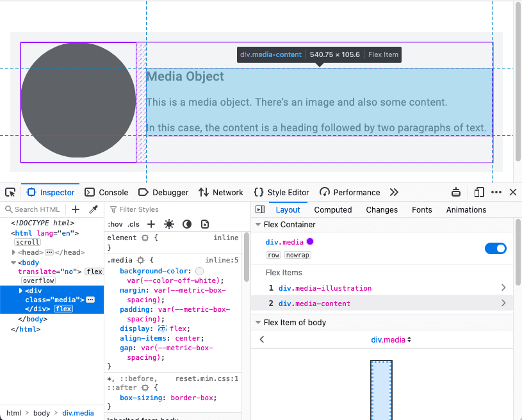The height and width of the screenshot is (420, 522).
Task: Expand flex item div.media-content
Action: [x=503, y=303]
